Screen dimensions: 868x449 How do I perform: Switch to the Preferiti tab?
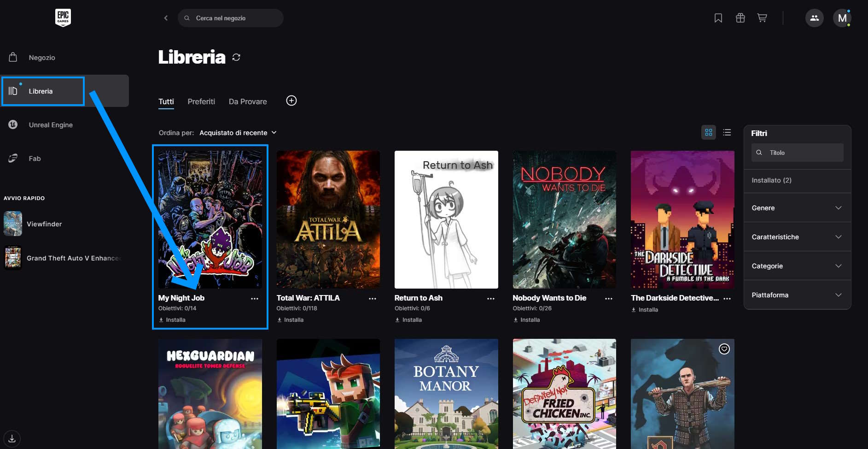coord(201,101)
